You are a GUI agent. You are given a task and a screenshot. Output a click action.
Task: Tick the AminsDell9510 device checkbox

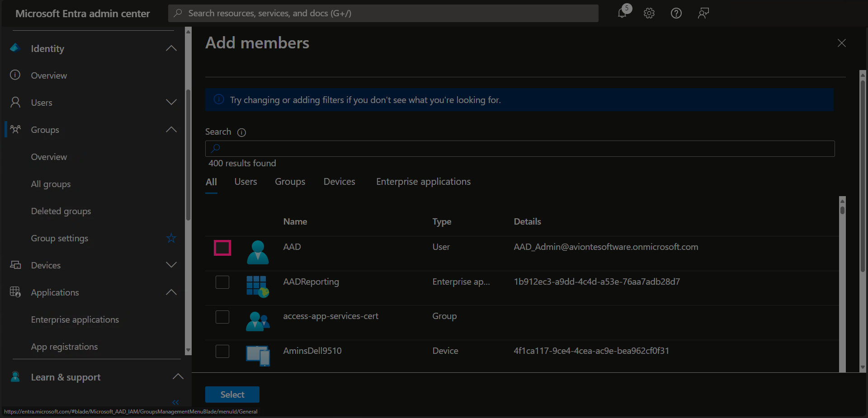222,351
